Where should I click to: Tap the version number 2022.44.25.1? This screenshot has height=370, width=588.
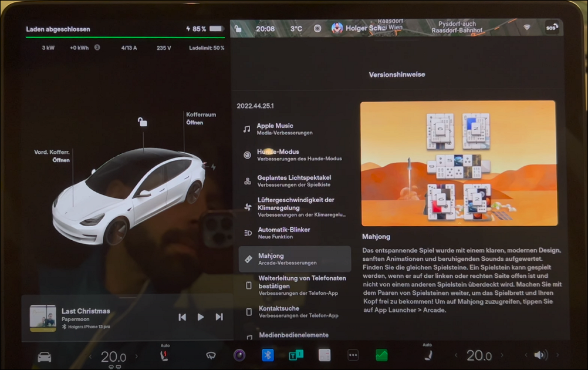(255, 106)
